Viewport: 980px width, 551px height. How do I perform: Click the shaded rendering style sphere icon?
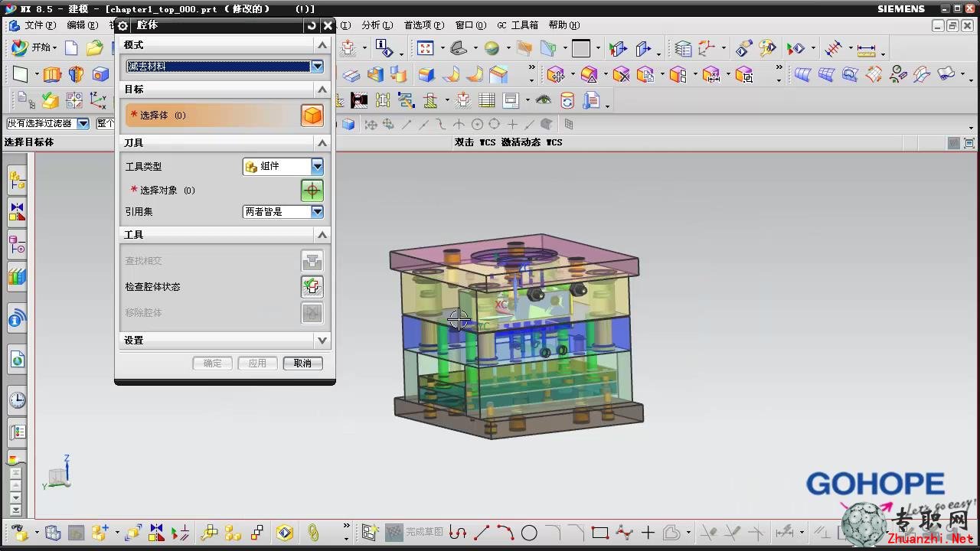492,48
